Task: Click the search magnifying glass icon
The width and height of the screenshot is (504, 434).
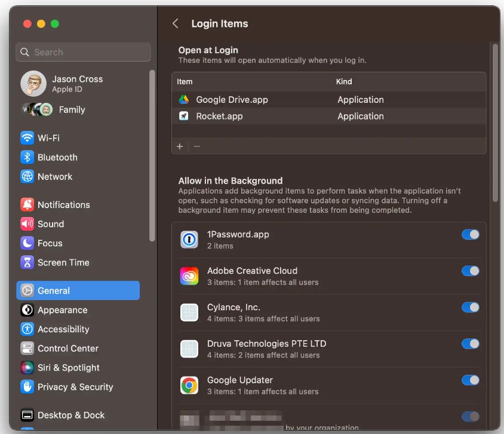Action: click(x=24, y=52)
